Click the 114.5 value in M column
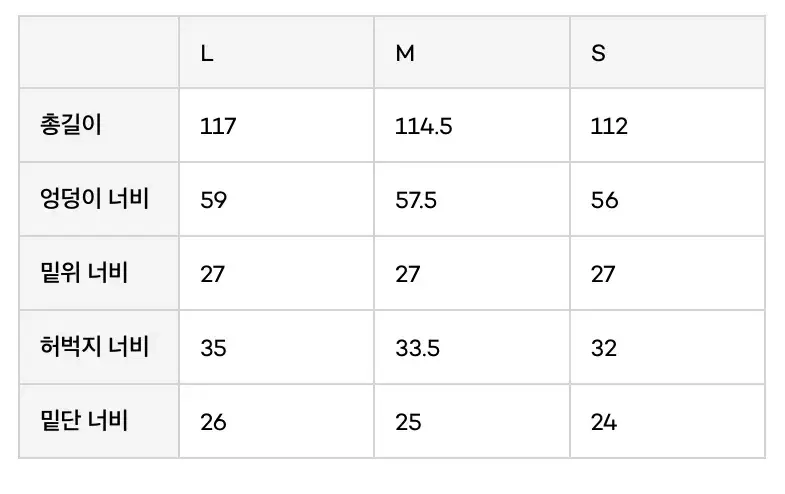 [x=424, y=126]
